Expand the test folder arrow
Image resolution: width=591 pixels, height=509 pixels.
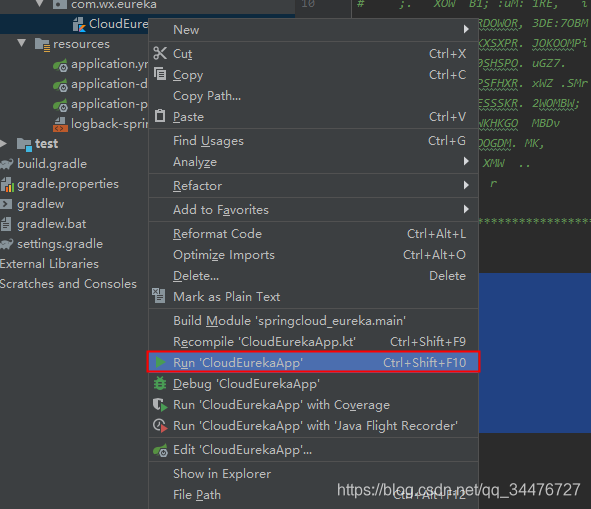click(x=4, y=143)
